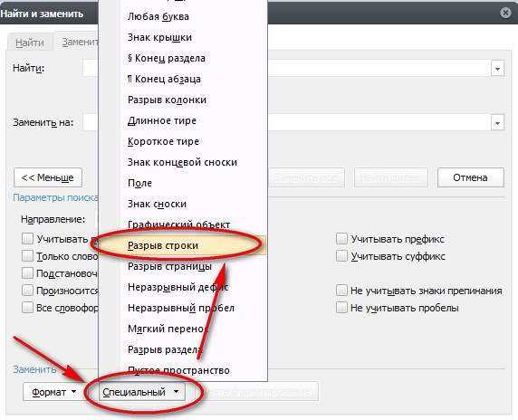The image size is (518, 420).
Task: Toggle 'Произносится' sounds-like checkbox
Action: (27, 291)
